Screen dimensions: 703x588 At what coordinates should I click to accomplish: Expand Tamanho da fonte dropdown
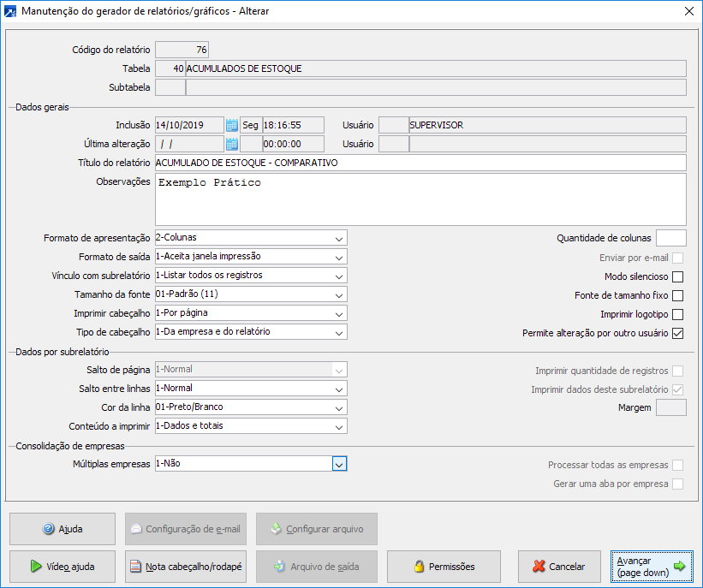339,294
